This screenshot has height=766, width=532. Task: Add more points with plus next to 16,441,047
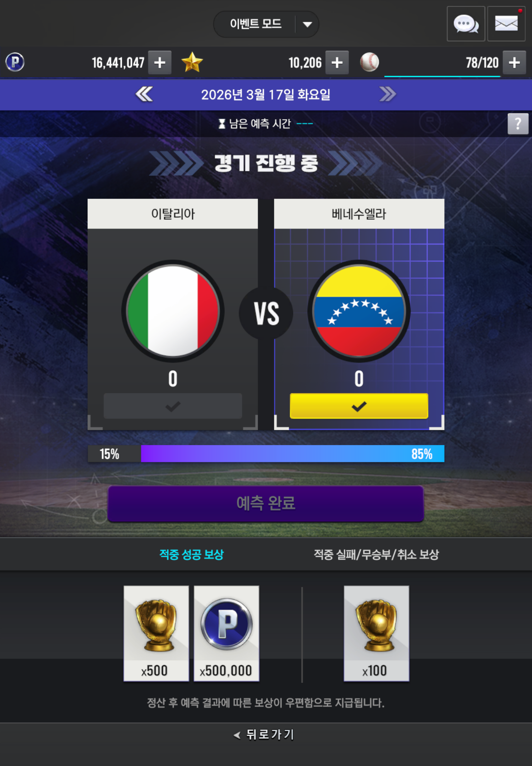(x=160, y=62)
